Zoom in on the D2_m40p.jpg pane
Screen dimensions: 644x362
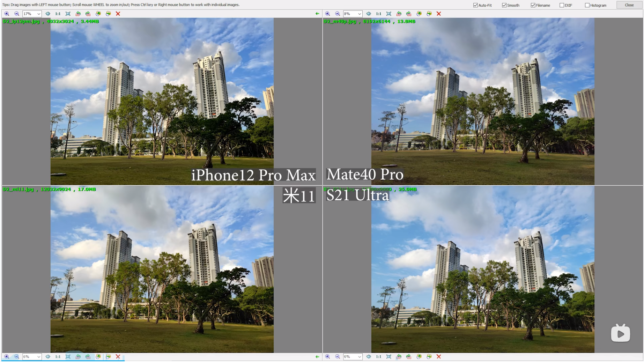point(327,14)
